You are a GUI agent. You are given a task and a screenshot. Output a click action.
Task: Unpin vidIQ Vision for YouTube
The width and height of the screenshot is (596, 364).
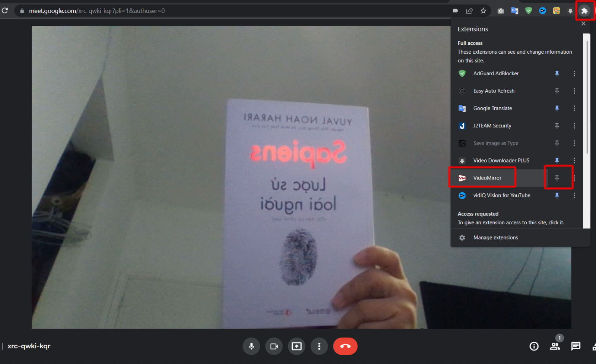click(557, 196)
